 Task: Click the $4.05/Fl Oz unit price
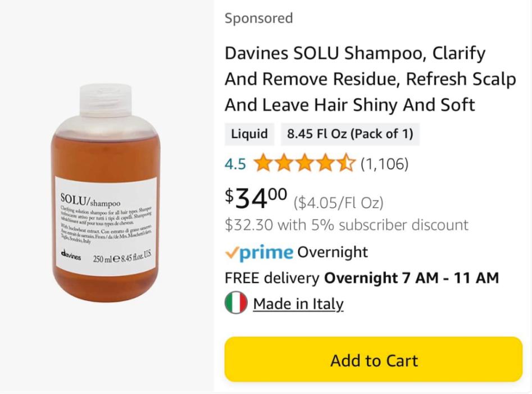(x=338, y=202)
